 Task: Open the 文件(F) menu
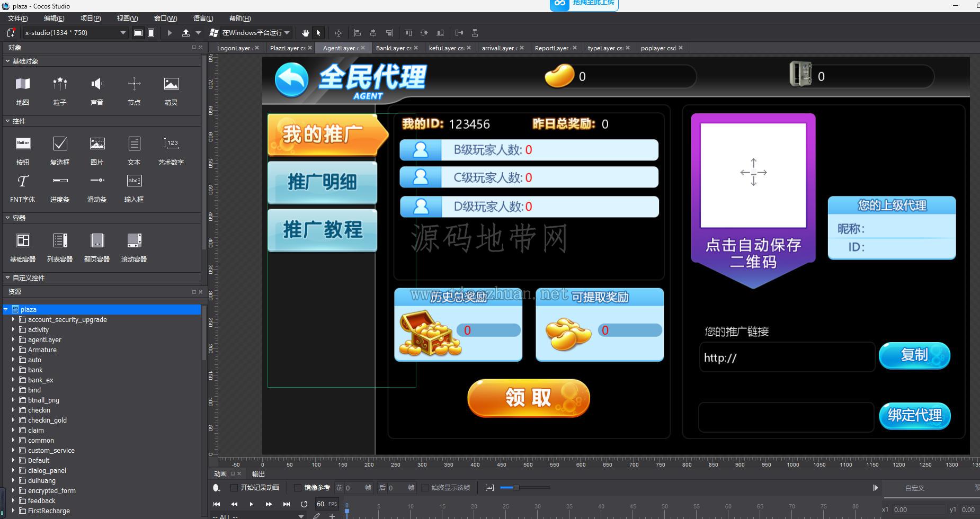coord(17,19)
